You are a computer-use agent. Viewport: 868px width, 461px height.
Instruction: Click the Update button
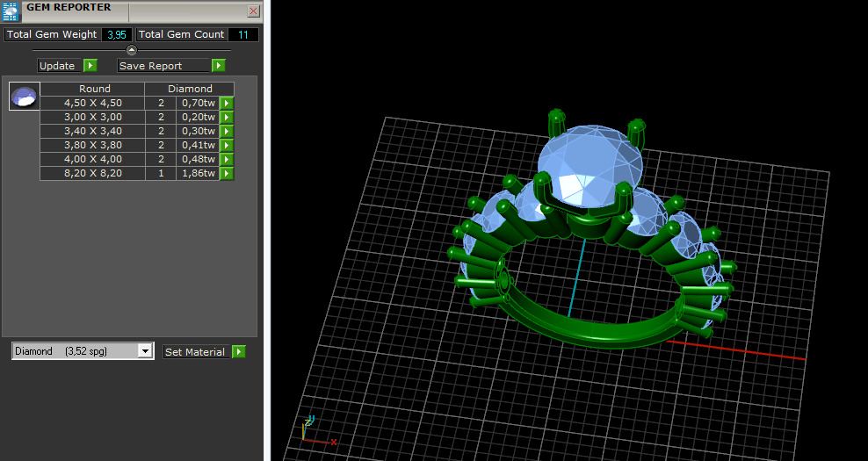60,66
